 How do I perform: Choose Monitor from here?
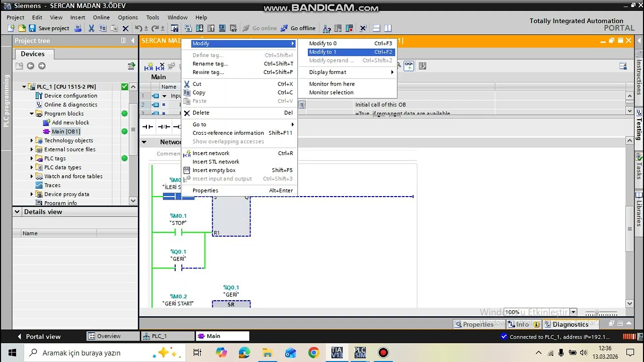351,84
